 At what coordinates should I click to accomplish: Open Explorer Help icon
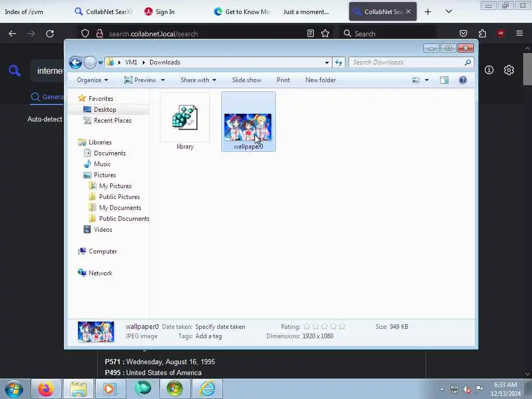click(x=463, y=80)
